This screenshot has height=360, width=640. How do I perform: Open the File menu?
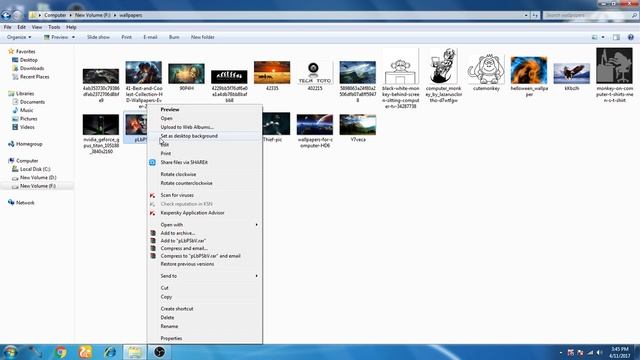pyautogui.click(x=7, y=27)
